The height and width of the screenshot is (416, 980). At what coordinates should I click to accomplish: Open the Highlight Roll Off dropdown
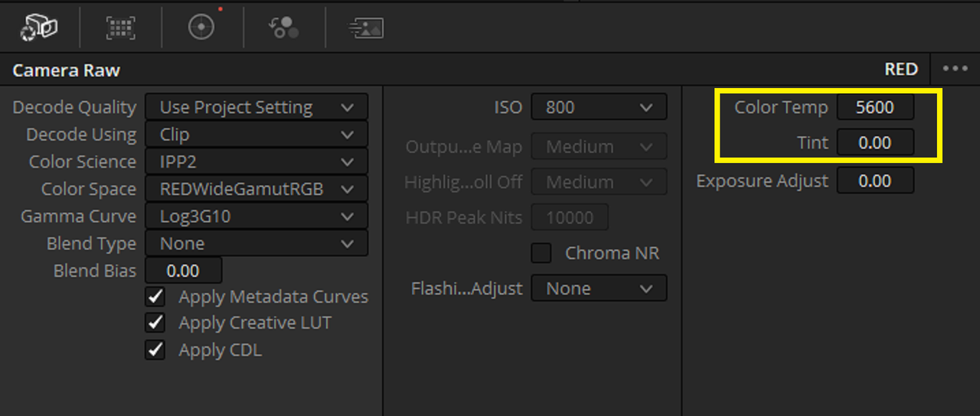coord(599,182)
